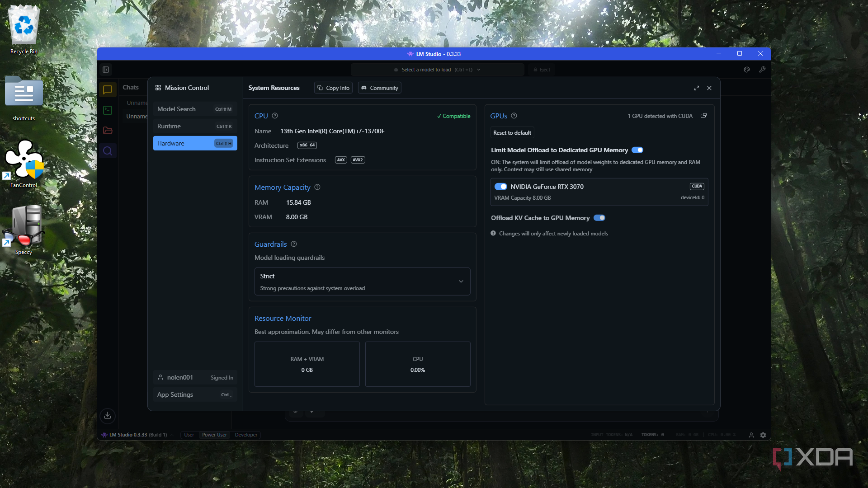Viewport: 868px width, 488px height.
Task: Close the Mission Control dialog
Action: (x=709, y=88)
